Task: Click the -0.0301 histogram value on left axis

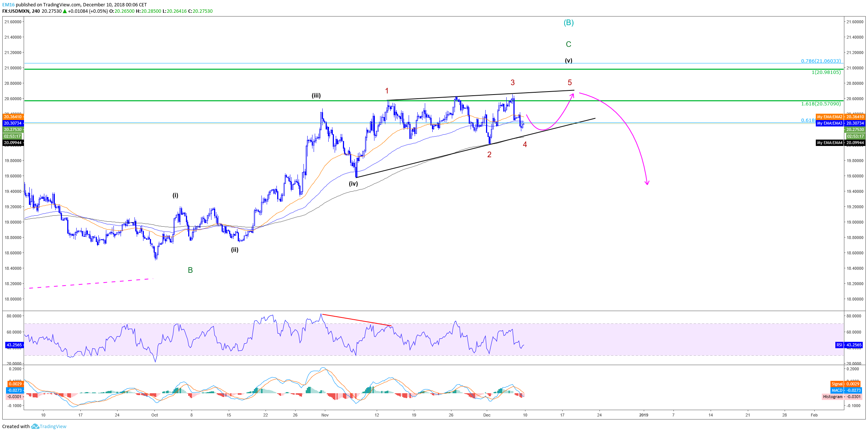Action: tap(14, 397)
